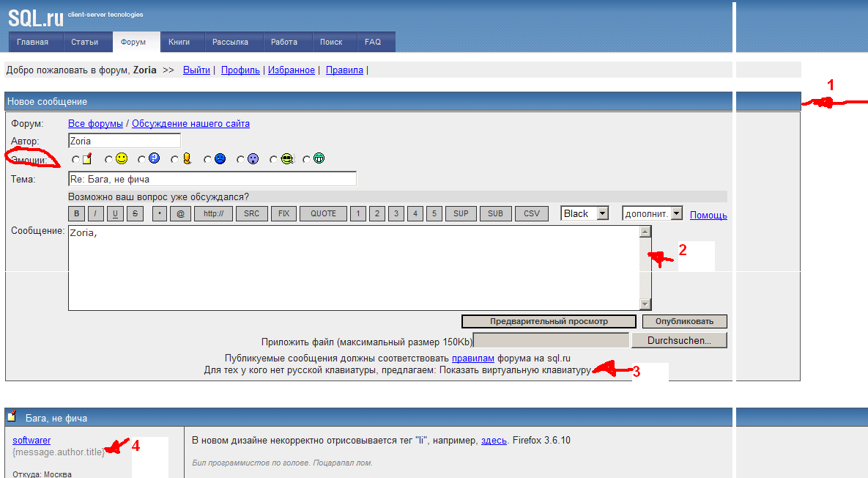Screen dimensions: 868x478
Task: Select the green grinning face emotion radio
Action: 307,159
